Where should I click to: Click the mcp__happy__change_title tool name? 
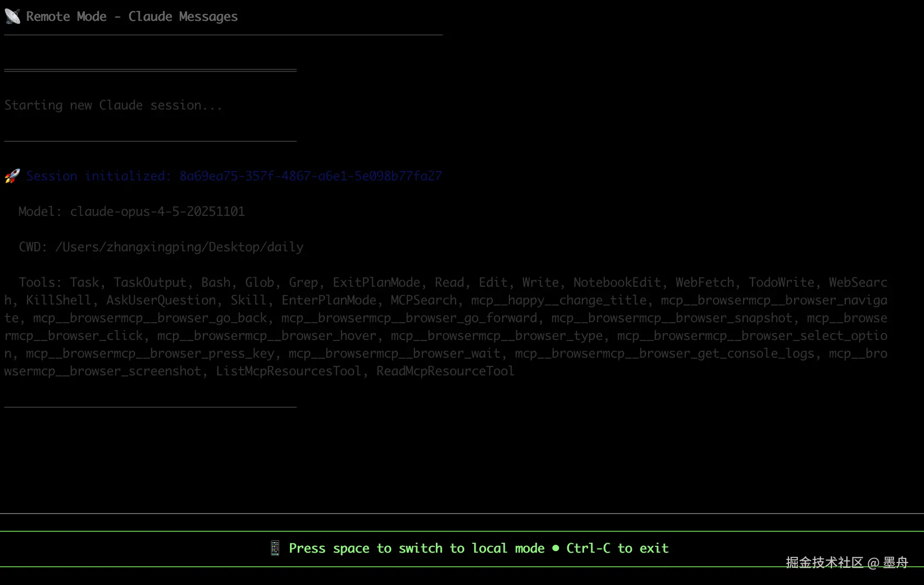559,300
